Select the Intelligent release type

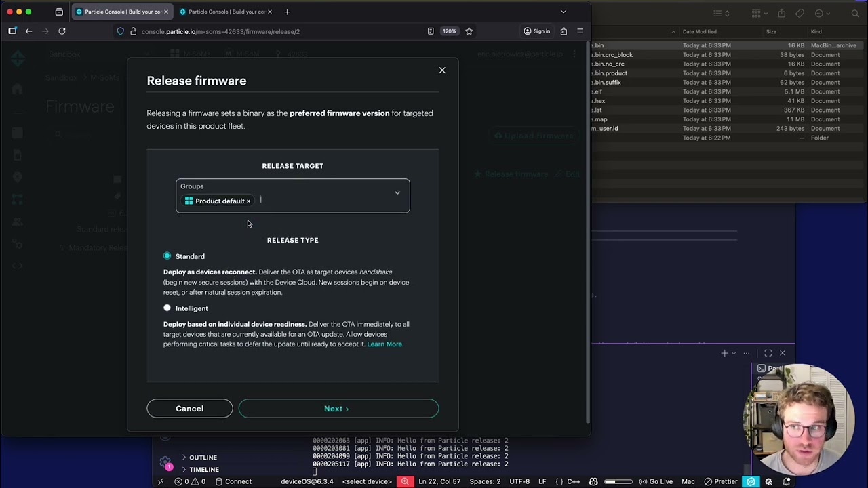click(167, 308)
